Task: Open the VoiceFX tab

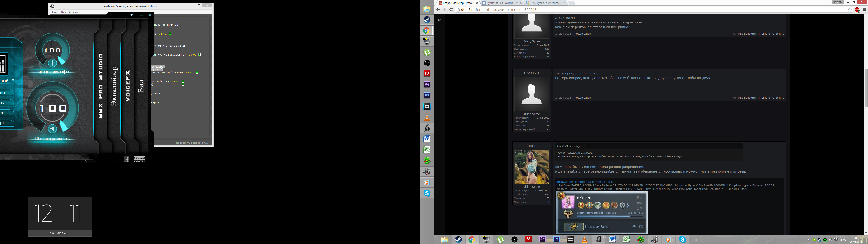Action: [x=127, y=86]
